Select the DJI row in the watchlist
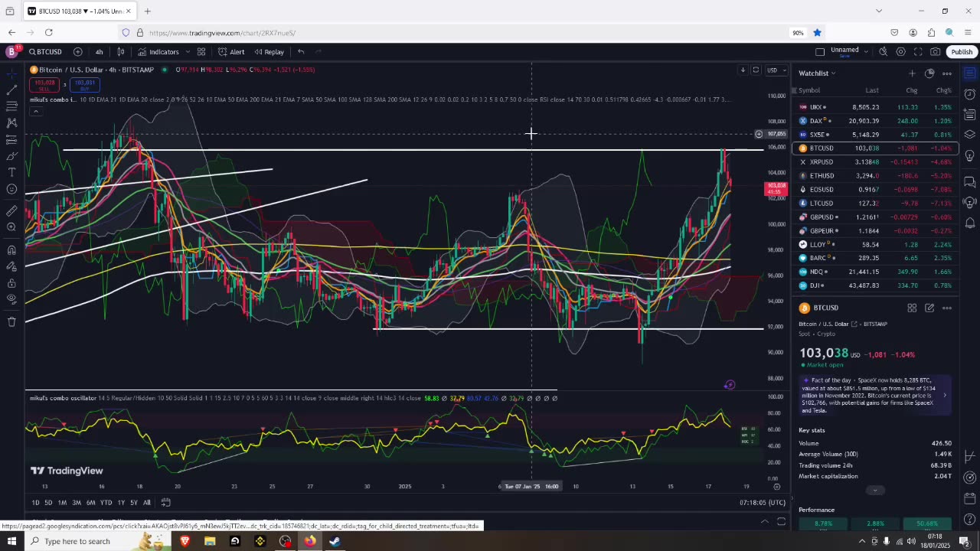This screenshot has height=551, width=980. click(875, 285)
